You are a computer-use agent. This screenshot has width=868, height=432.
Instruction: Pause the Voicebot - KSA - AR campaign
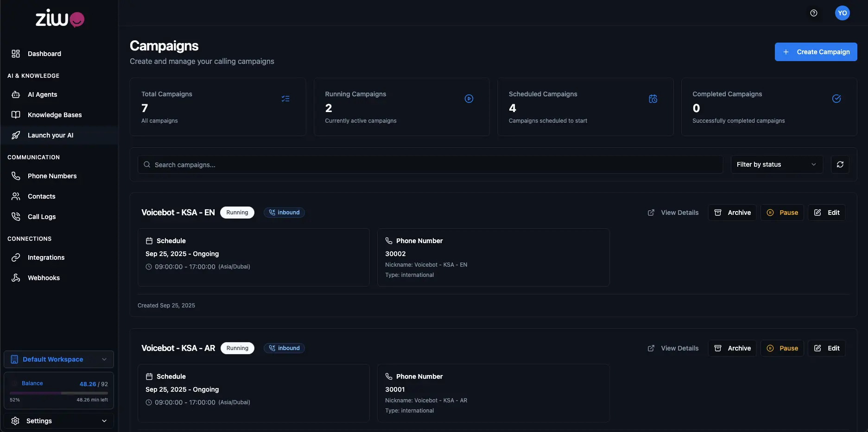pos(782,348)
